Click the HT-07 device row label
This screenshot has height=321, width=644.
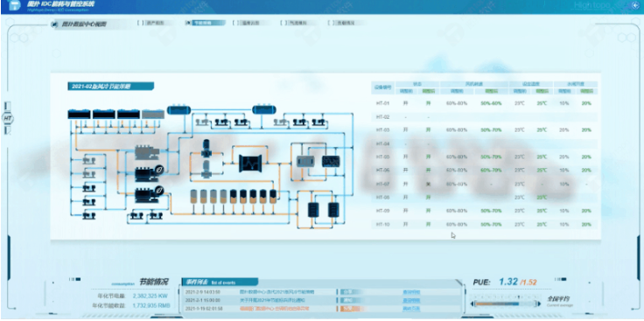click(382, 185)
